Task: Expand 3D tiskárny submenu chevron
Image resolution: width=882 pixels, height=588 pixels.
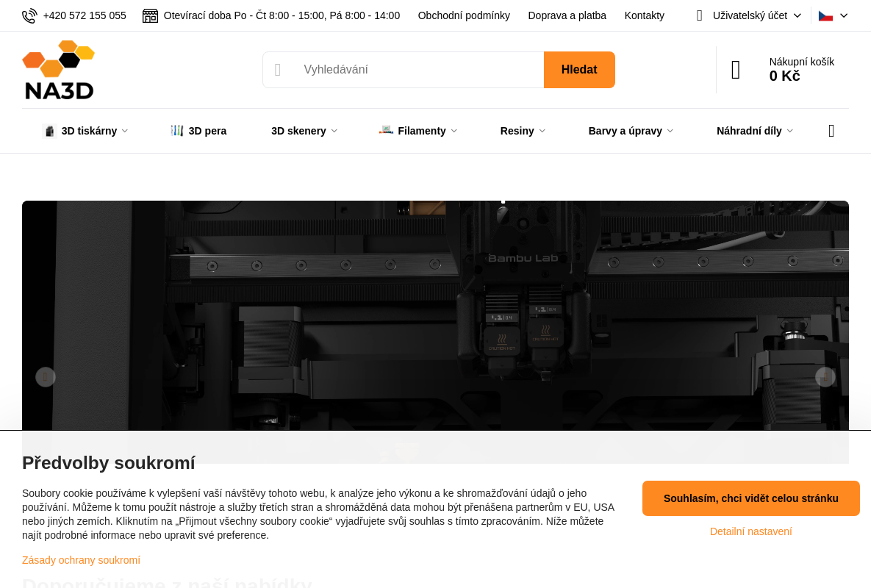Action: point(125,131)
